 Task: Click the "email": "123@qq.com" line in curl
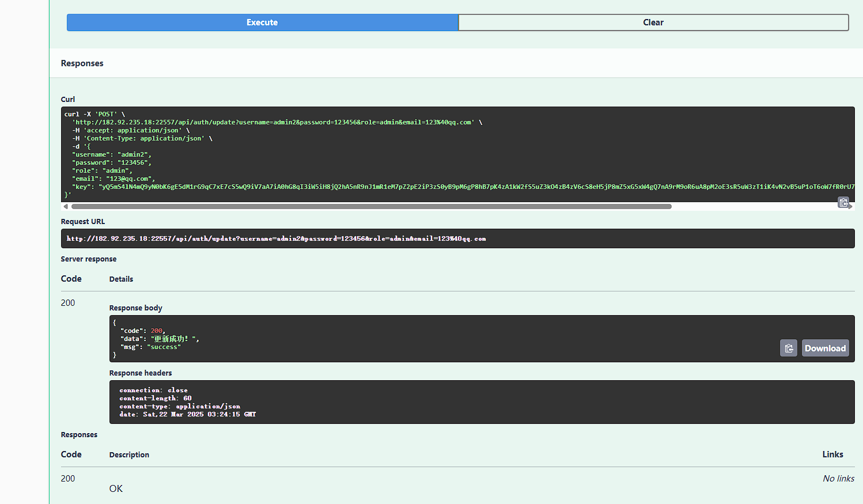click(x=113, y=179)
